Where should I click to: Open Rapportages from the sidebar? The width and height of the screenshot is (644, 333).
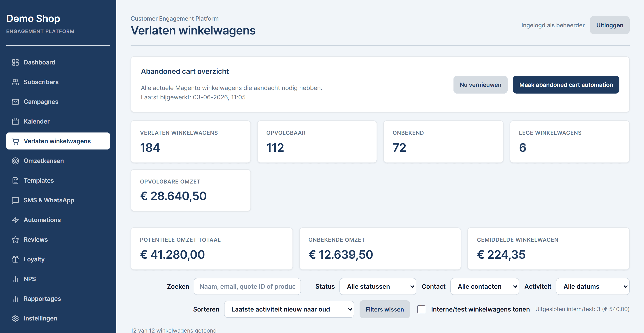[58, 299]
